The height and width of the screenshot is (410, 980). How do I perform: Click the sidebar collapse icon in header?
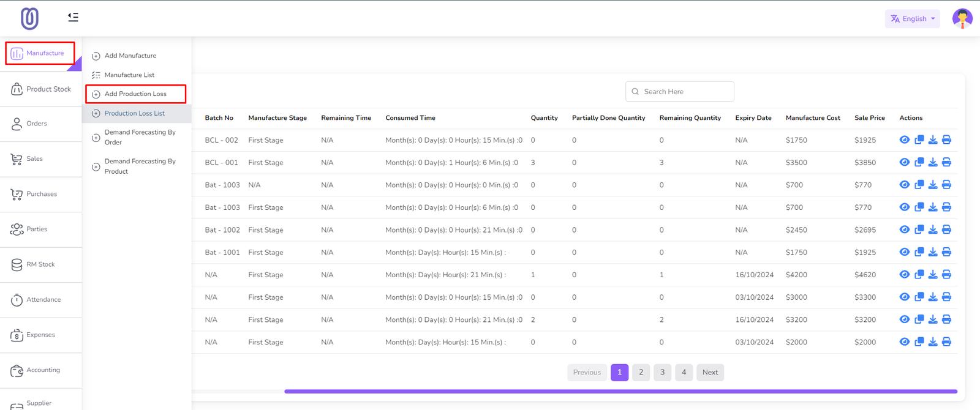click(x=73, y=17)
